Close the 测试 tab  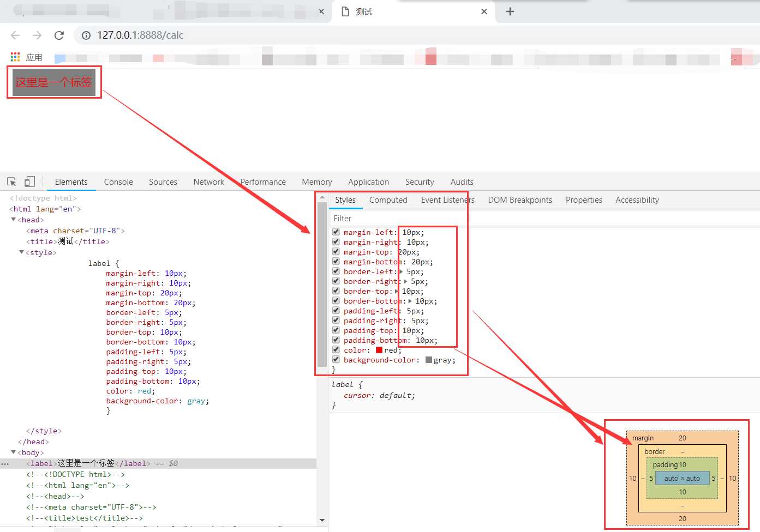pos(484,11)
